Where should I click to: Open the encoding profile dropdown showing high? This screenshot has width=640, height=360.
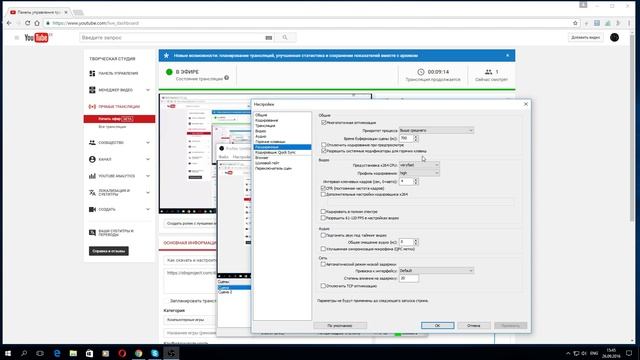[419, 173]
